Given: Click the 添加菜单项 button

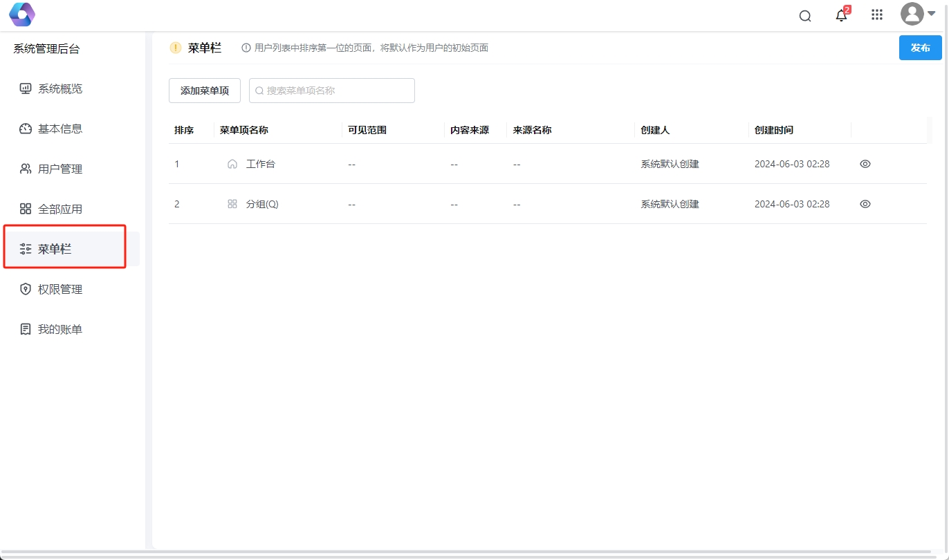Looking at the screenshot, I should tap(204, 90).
